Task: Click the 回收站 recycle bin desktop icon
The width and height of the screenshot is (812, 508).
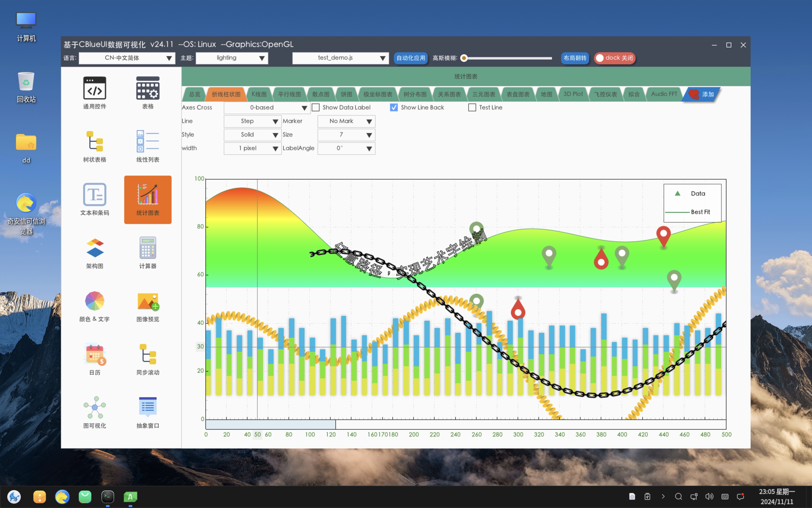Action: [26, 87]
